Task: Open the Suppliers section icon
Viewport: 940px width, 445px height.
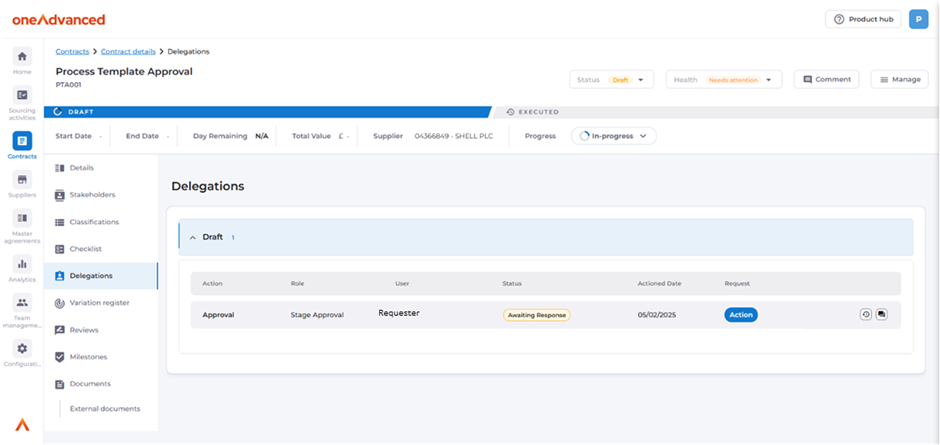Action: 22,180
